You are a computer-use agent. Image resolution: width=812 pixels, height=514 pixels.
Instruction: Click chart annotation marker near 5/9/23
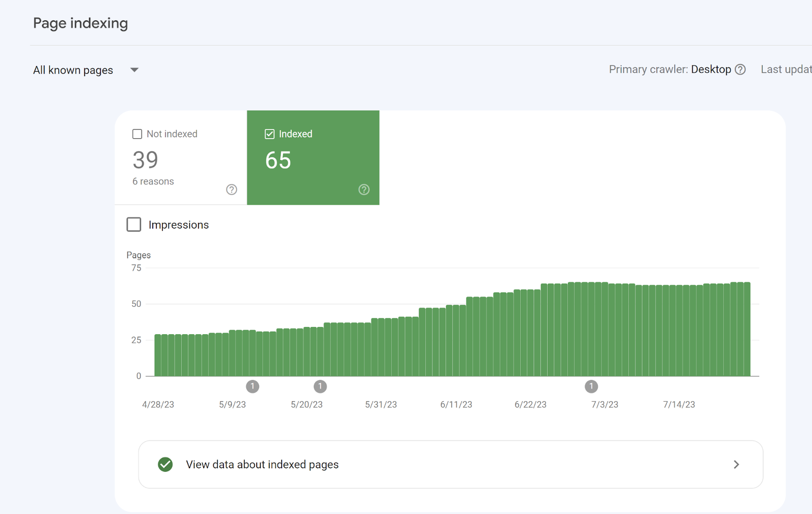tap(252, 387)
